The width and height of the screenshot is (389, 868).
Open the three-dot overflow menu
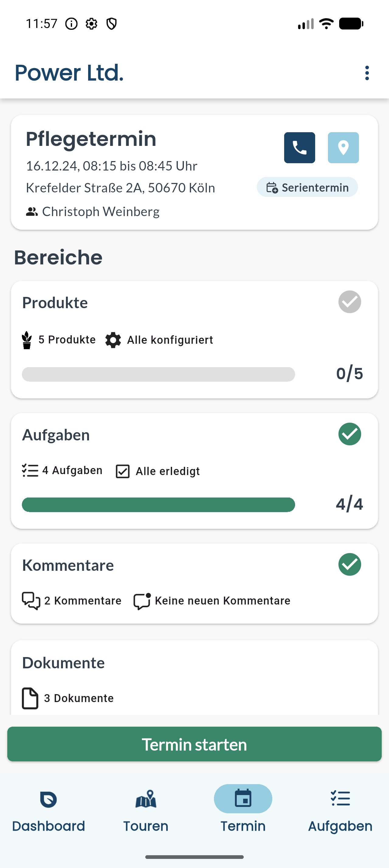coord(367,73)
